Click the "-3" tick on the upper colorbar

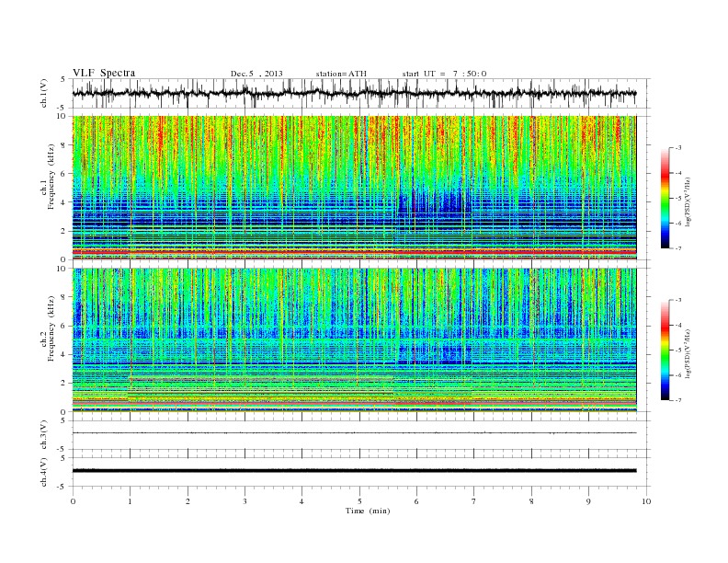[677, 148]
